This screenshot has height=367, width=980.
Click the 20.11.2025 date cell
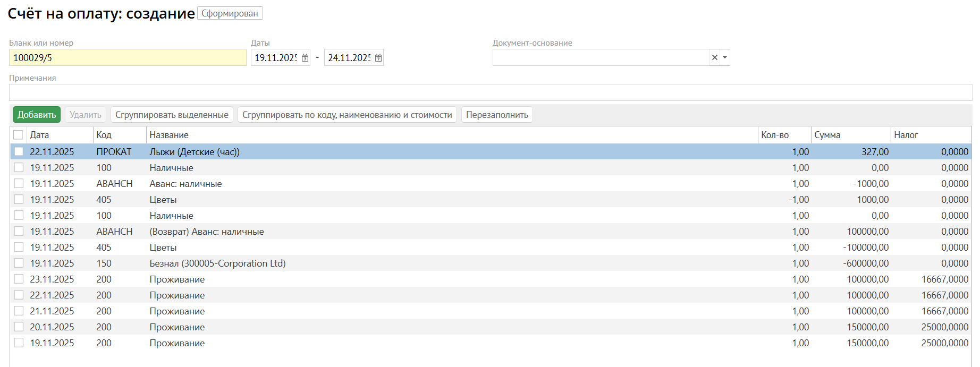60,327
